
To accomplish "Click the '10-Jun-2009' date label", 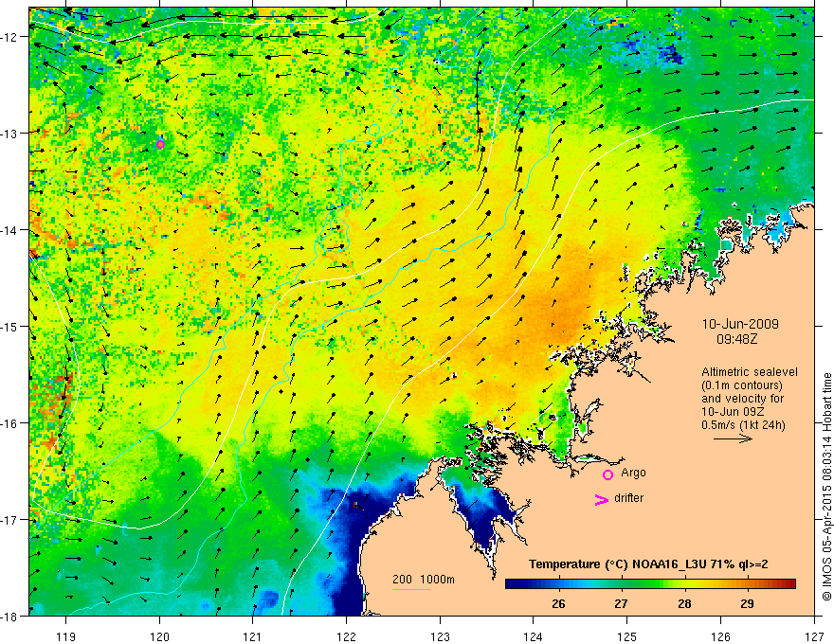I will click(x=740, y=324).
